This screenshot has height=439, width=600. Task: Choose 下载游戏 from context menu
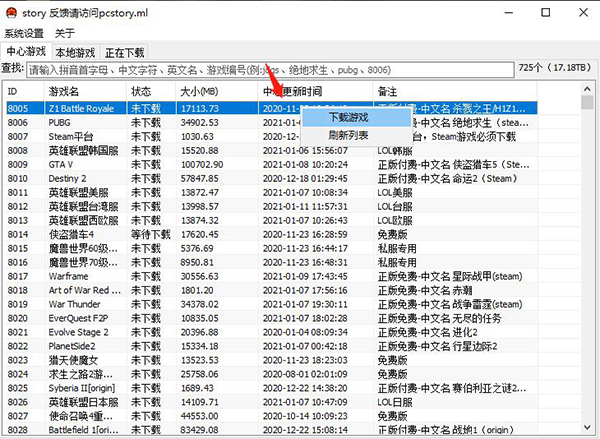[348, 118]
